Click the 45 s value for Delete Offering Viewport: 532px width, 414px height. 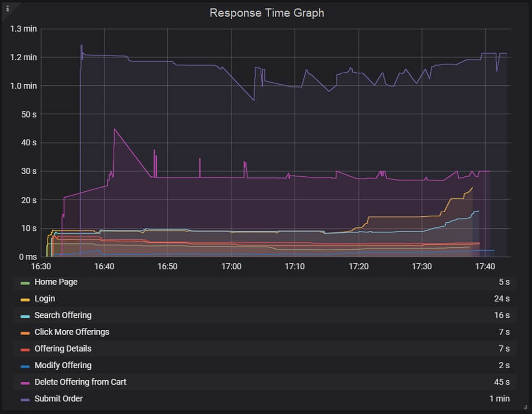[x=501, y=382]
